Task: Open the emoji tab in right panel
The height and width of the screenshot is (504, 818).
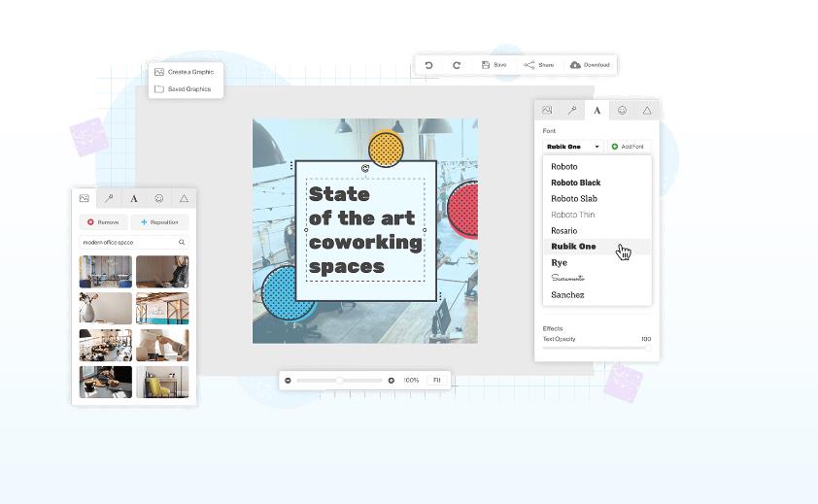Action: click(x=622, y=111)
